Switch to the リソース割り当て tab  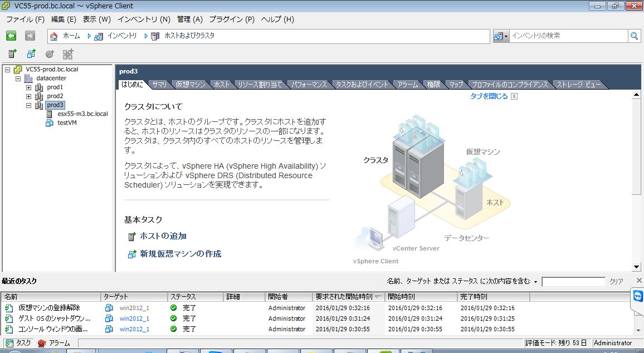tap(260, 85)
